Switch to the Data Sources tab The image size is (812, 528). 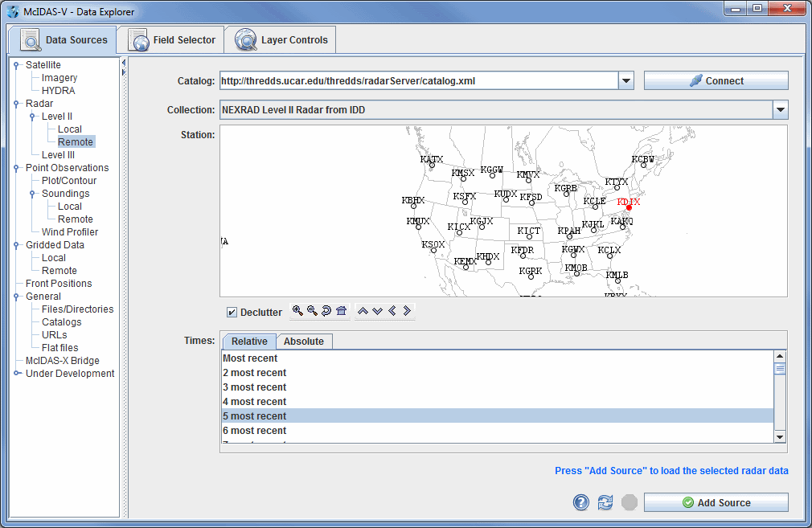click(x=64, y=40)
